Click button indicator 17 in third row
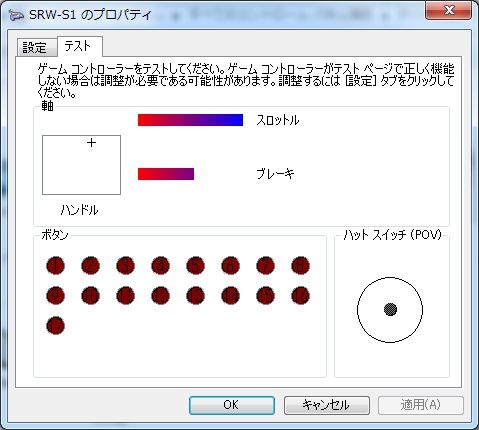The image size is (479, 430). [55, 326]
